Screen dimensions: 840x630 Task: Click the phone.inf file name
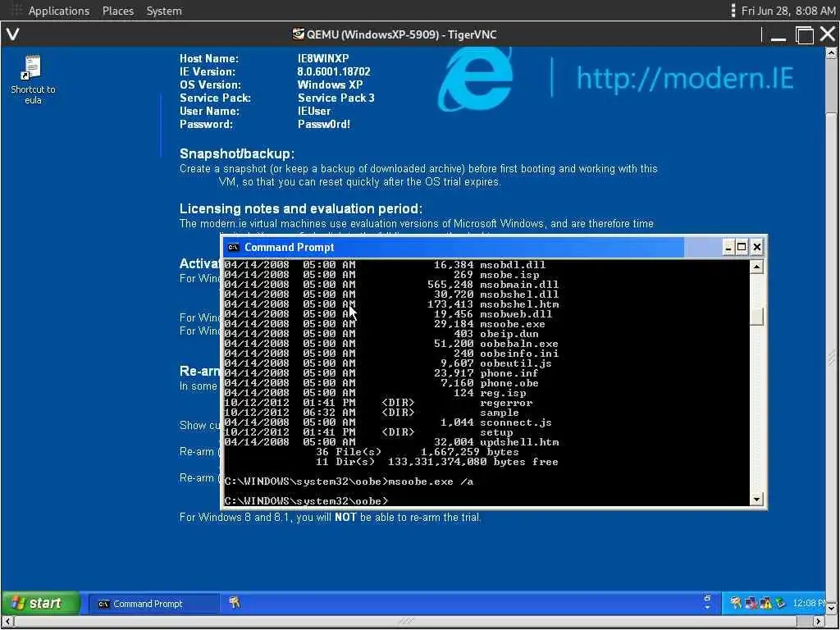(x=509, y=373)
